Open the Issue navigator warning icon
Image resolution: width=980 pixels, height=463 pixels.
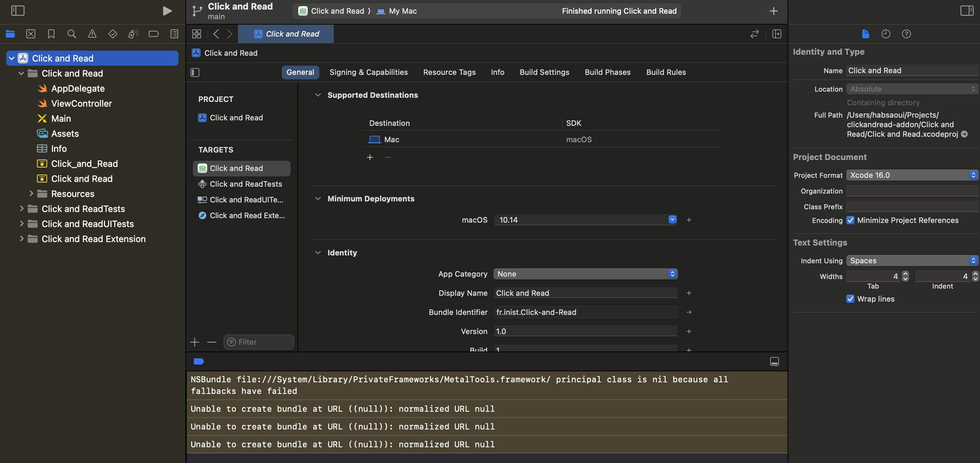coord(92,34)
